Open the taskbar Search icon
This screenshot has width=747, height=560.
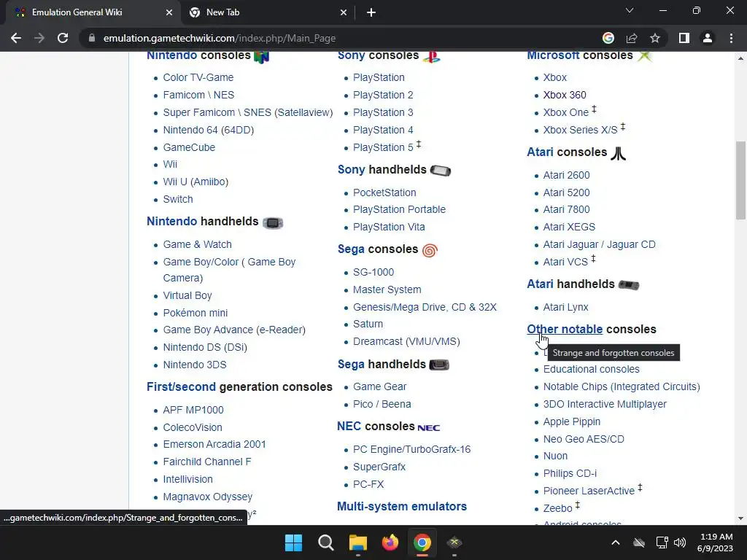pos(326,542)
